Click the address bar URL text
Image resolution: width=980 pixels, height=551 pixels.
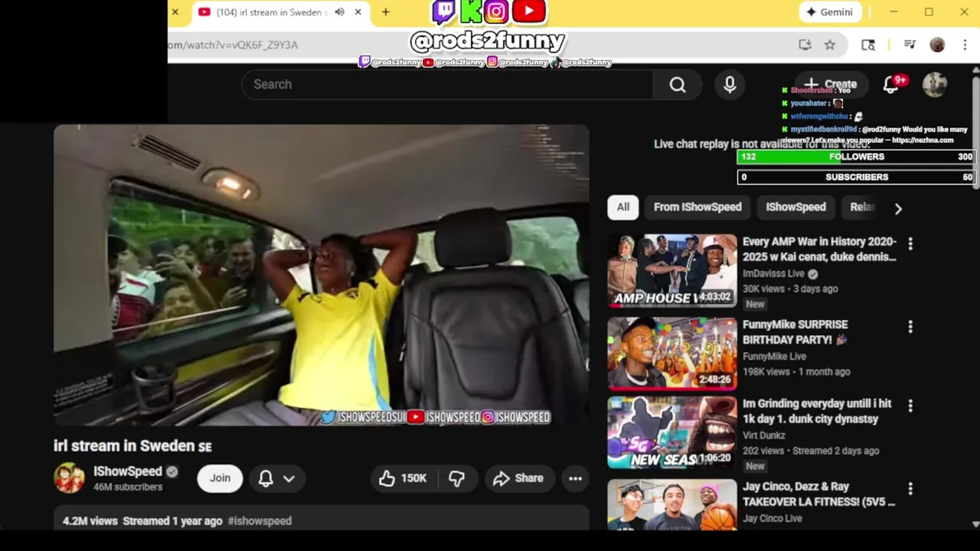click(x=233, y=45)
